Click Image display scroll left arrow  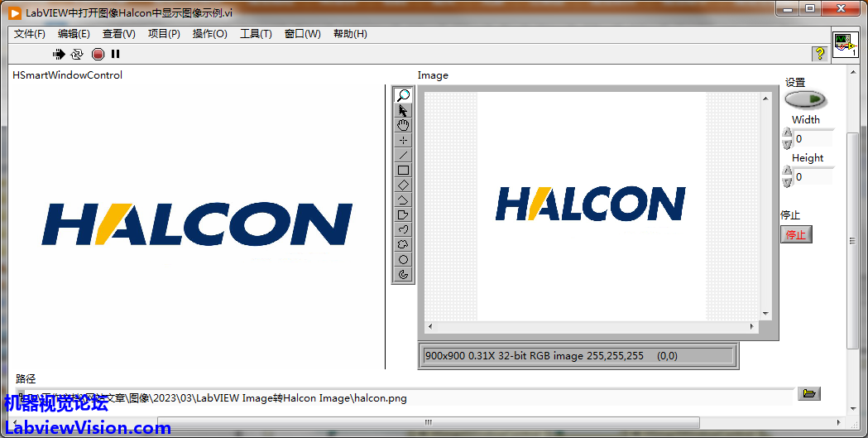430,327
